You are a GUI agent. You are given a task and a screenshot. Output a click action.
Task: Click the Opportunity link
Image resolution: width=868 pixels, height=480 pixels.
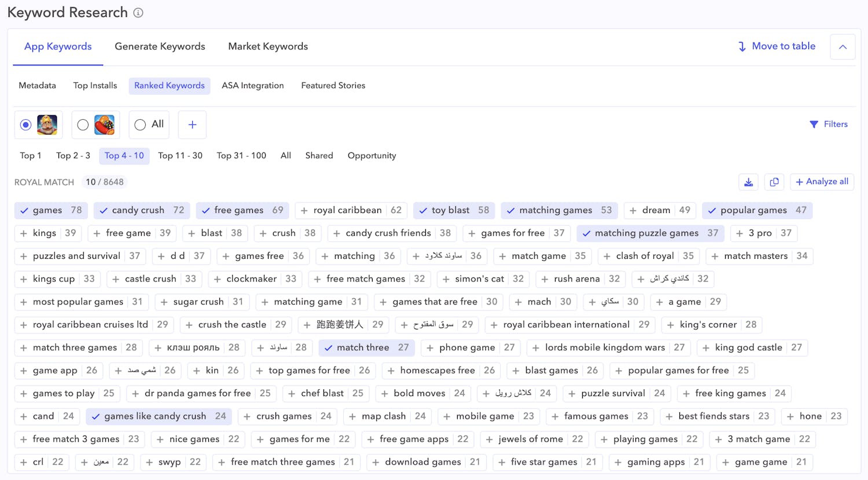pos(372,155)
